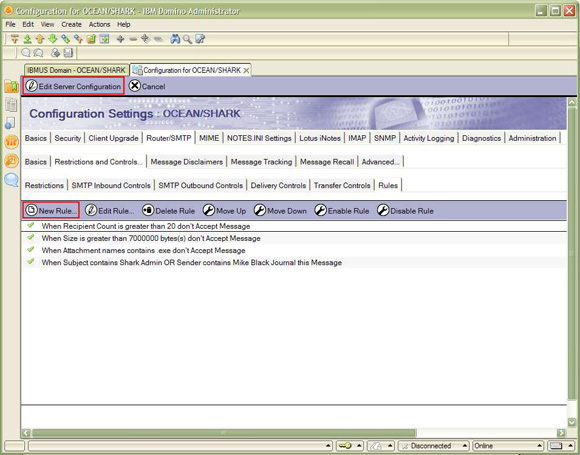Click the Cancel action button

[147, 86]
